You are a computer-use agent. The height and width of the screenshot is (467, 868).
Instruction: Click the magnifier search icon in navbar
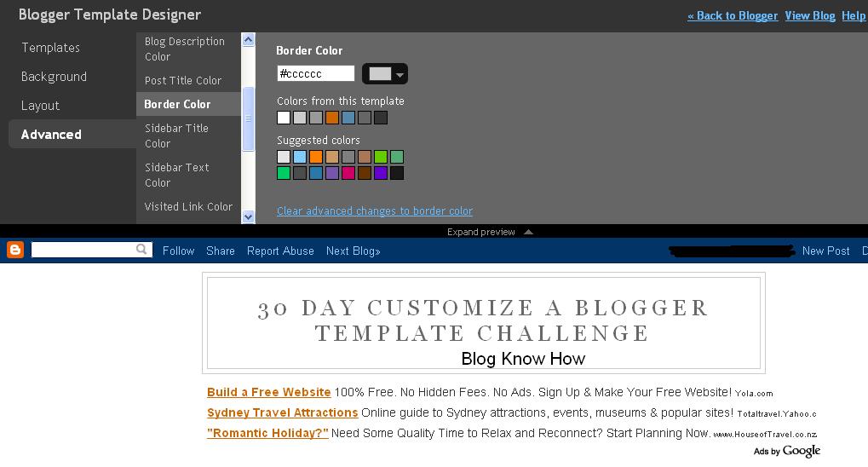pyautogui.click(x=141, y=250)
